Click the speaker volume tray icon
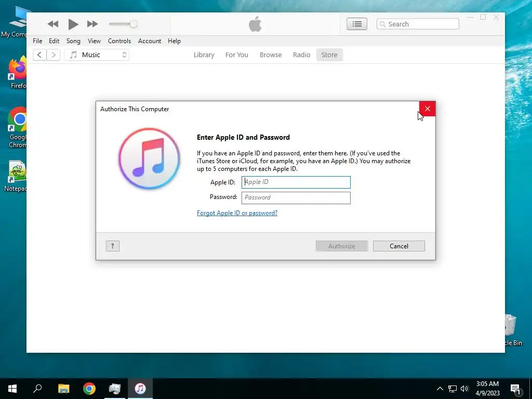 click(x=464, y=389)
